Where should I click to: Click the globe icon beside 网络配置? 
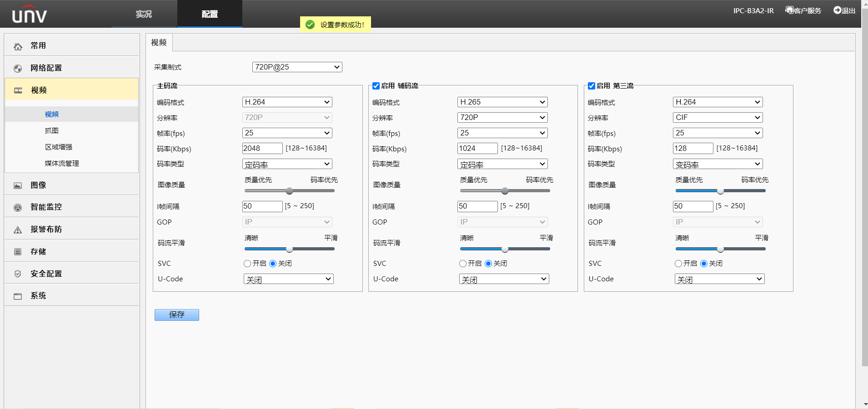(x=18, y=69)
